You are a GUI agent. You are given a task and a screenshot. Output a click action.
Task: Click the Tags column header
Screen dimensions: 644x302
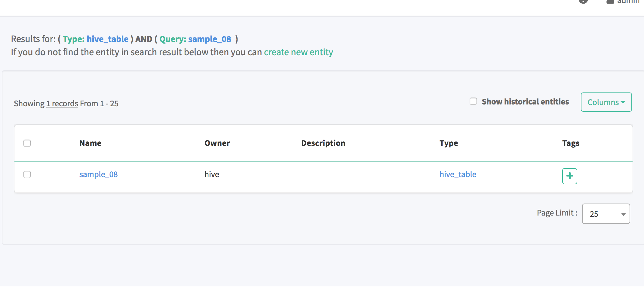[x=571, y=143]
